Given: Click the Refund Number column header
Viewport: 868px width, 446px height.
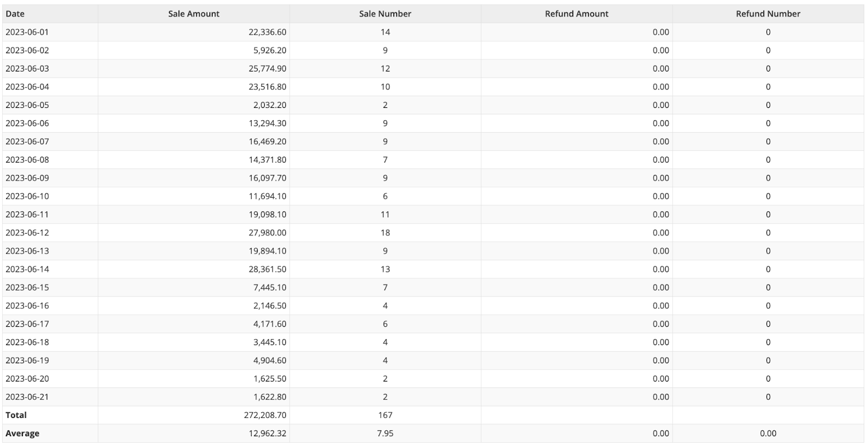Looking at the screenshot, I should pyautogui.click(x=768, y=14).
